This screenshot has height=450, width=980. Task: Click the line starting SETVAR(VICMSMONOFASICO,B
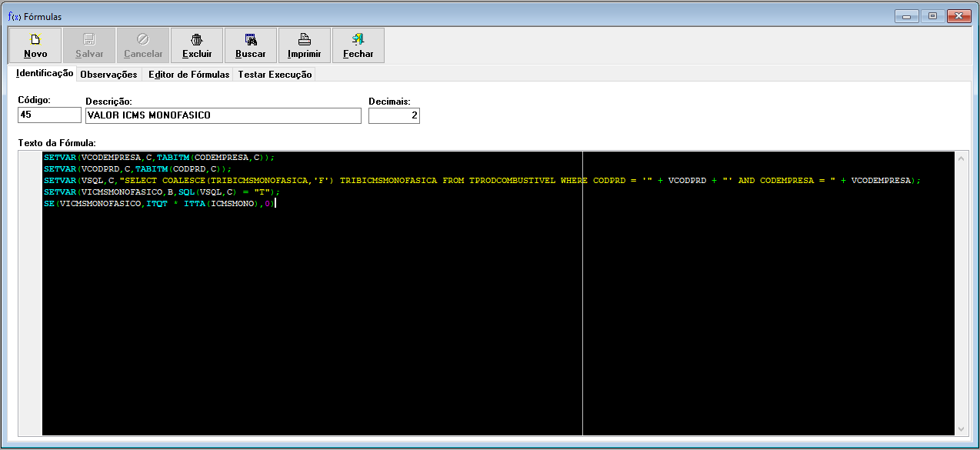(162, 192)
